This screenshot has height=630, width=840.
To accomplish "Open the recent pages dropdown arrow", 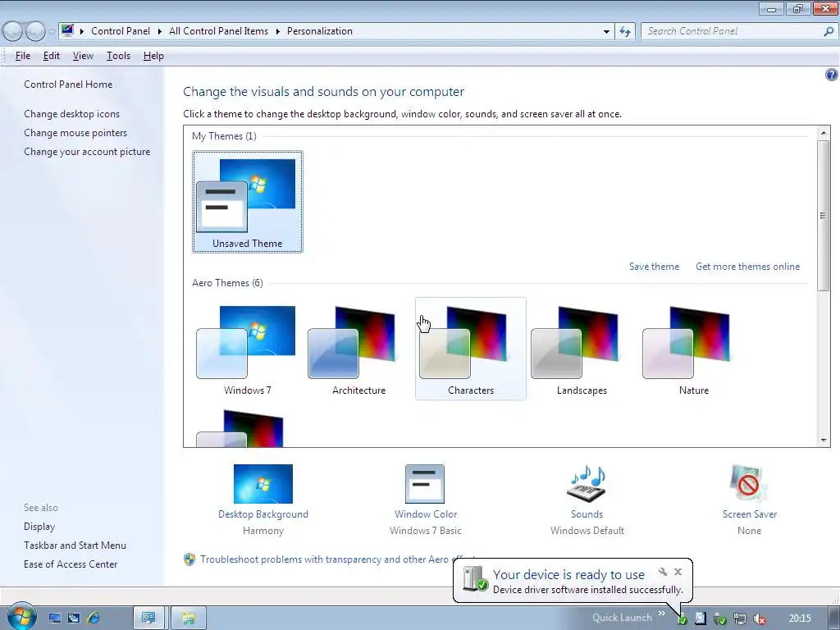I will click(52, 32).
